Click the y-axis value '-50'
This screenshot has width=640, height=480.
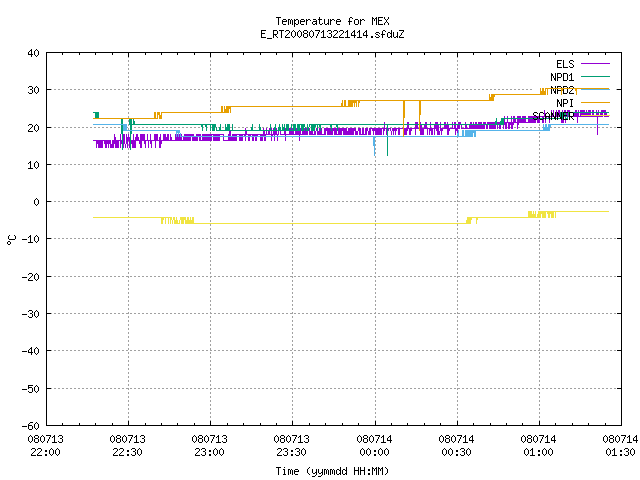pos(31,389)
